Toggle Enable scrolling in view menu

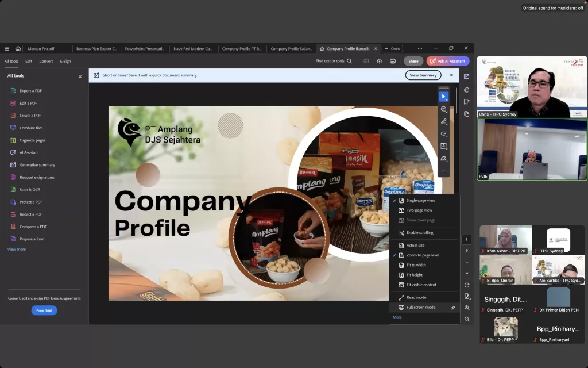pos(420,233)
